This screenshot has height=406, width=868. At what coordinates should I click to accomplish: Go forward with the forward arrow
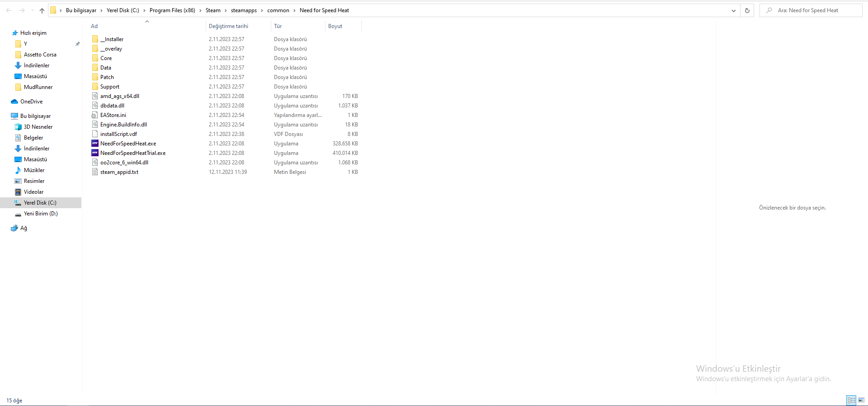pyautogui.click(x=22, y=10)
